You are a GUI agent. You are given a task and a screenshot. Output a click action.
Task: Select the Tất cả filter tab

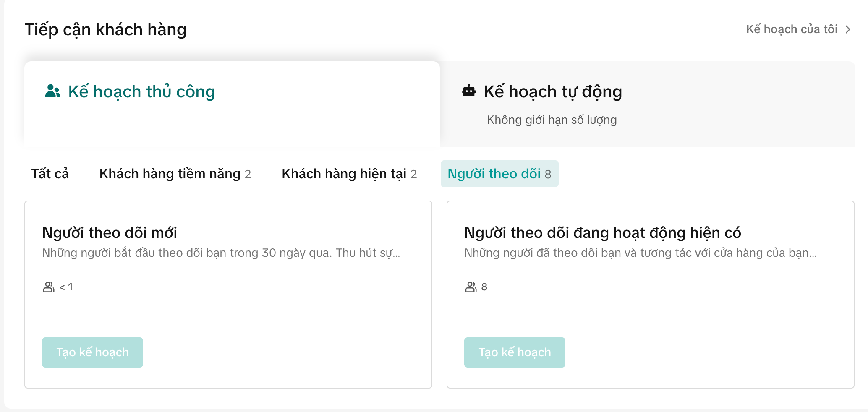pos(50,174)
